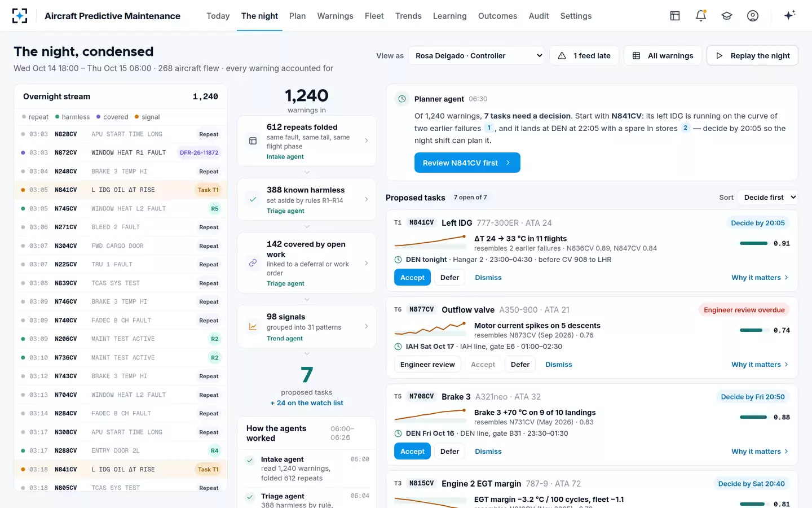Open the Plan tab
Viewport: 812px width, 508px height.
tap(297, 16)
